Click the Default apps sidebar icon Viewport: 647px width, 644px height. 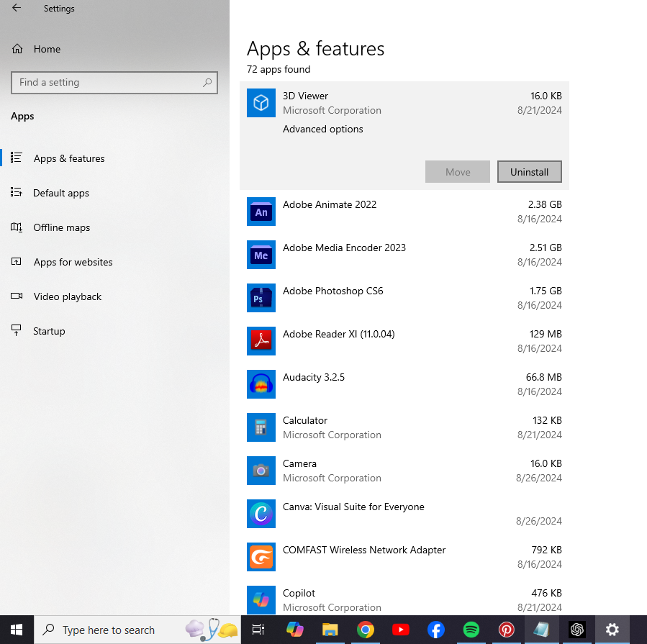point(16,192)
